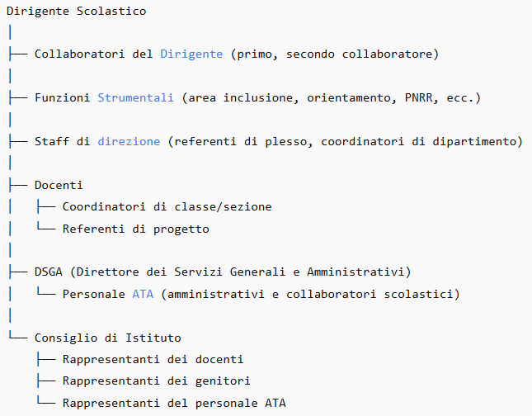
Task: Click the blue word Strumentali
Action: pos(135,98)
